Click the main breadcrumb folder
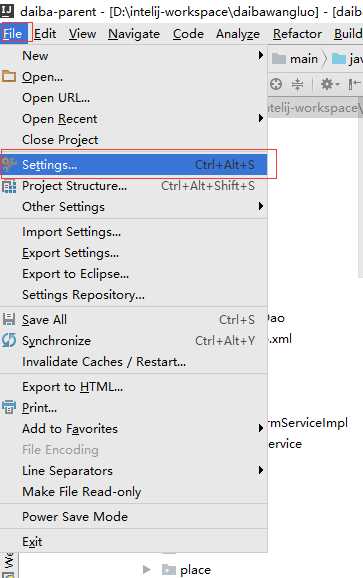The image size is (363, 578). click(x=295, y=59)
